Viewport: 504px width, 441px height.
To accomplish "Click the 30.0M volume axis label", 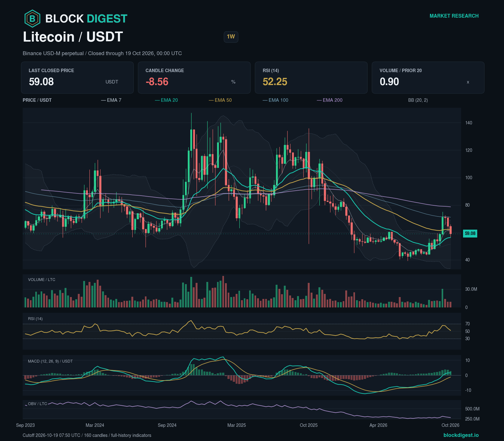I will (x=471, y=289).
